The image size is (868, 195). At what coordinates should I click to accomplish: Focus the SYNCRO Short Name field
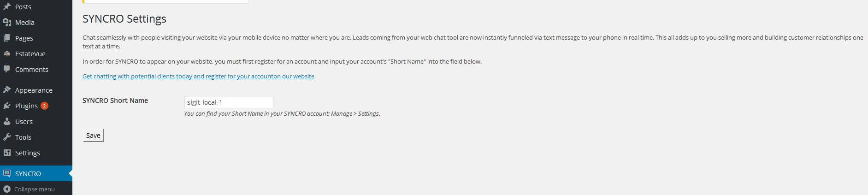pos(229,102)
